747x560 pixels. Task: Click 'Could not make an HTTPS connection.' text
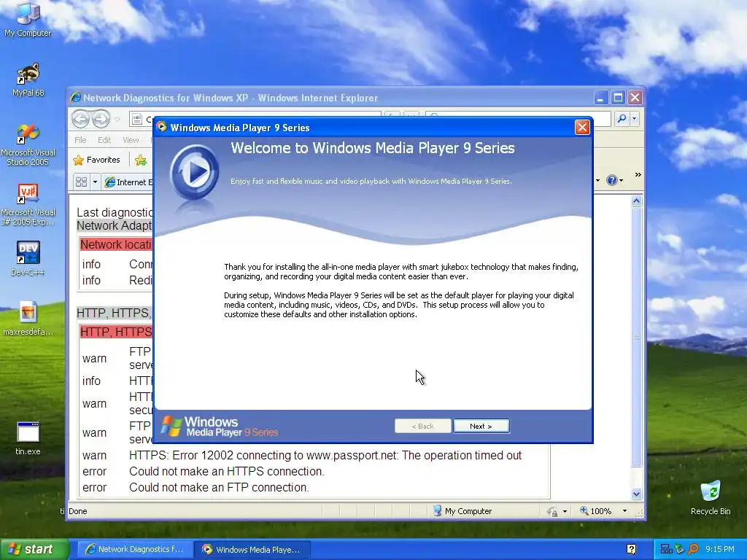click(x=227, y=472)
